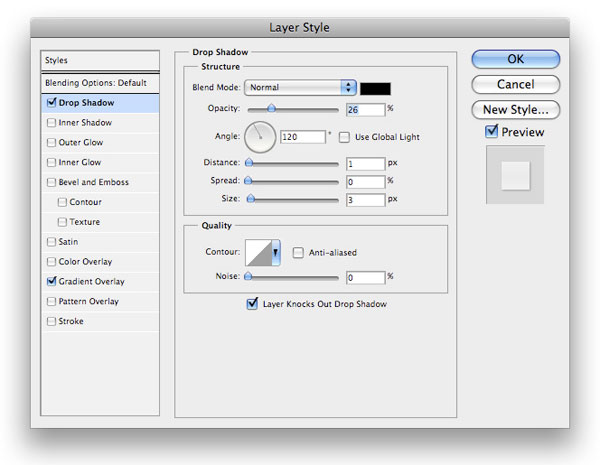Click the Spread value field

(x=365, y=182)
